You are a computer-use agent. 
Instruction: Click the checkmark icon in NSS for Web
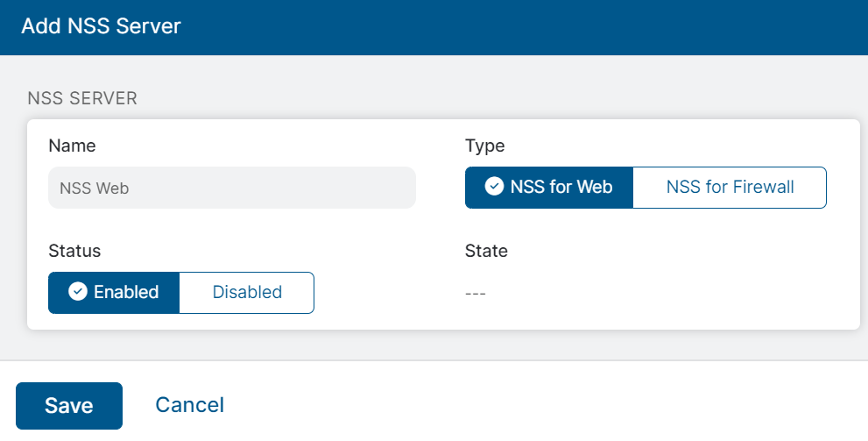tap(494, 187)
